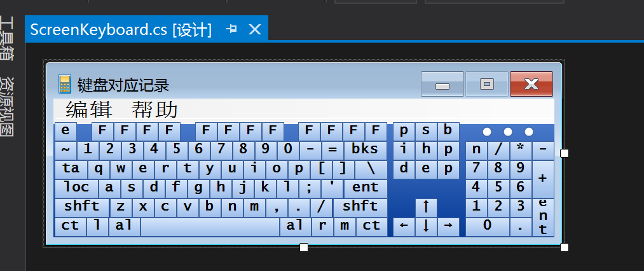Screen dimensions: 644x271
Task: Click the left arrow key
Action: (404, 227)
